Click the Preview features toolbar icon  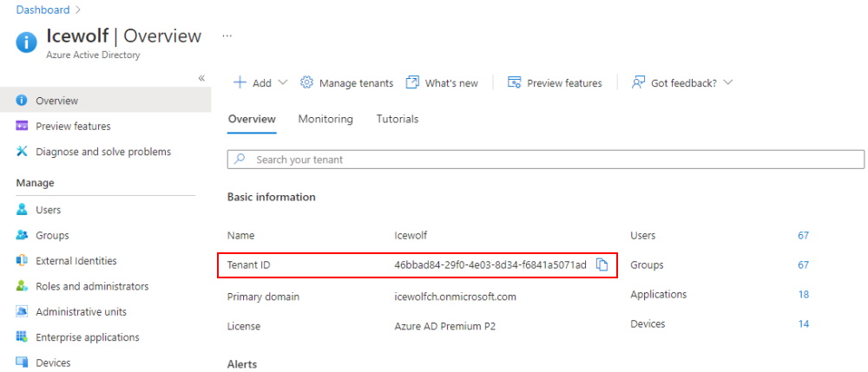click(x=514, y=82)
